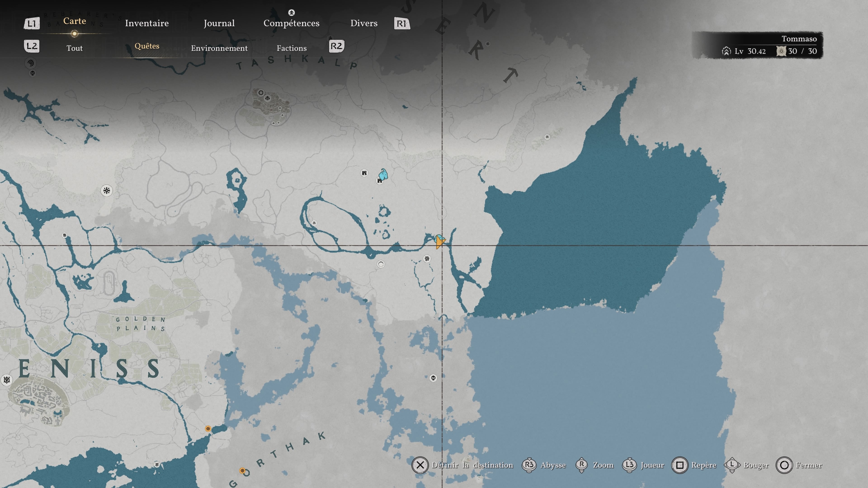Click the horned crest marker left of ENISS label
The width and height of the screenshot is (868, 488).
(x=6, y=380)
